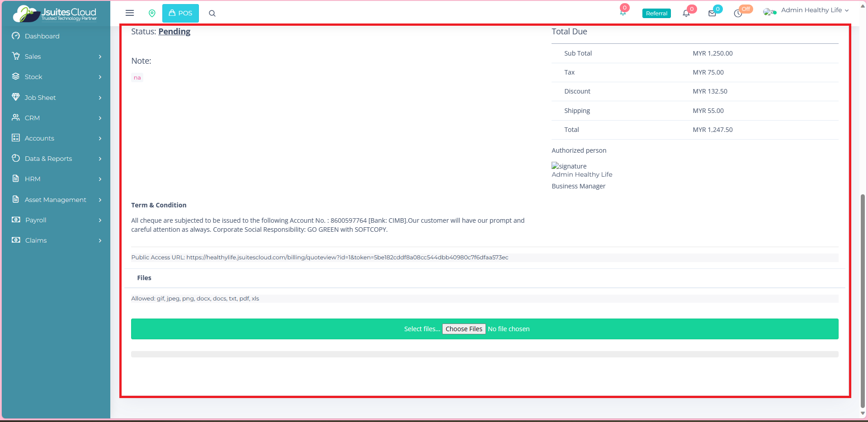Open the bell notifications icon
Viewport: 868px width, 422px height.
point(686,13)
